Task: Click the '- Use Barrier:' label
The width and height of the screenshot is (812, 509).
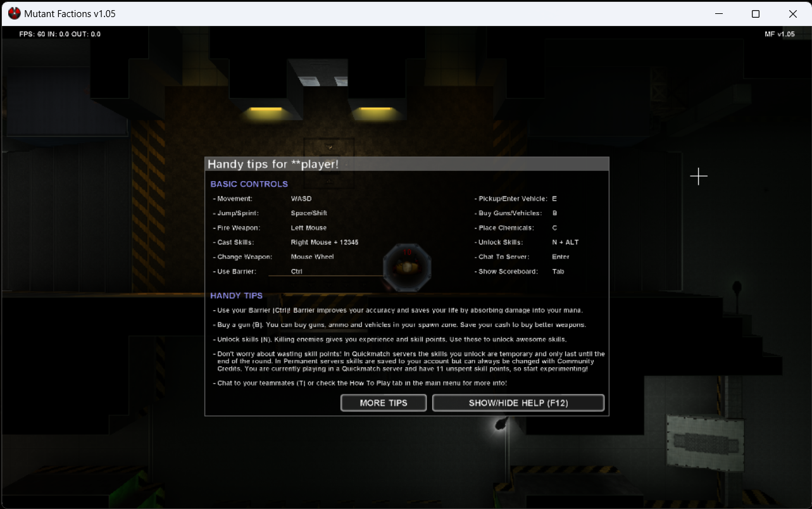Action: point(234,272)
